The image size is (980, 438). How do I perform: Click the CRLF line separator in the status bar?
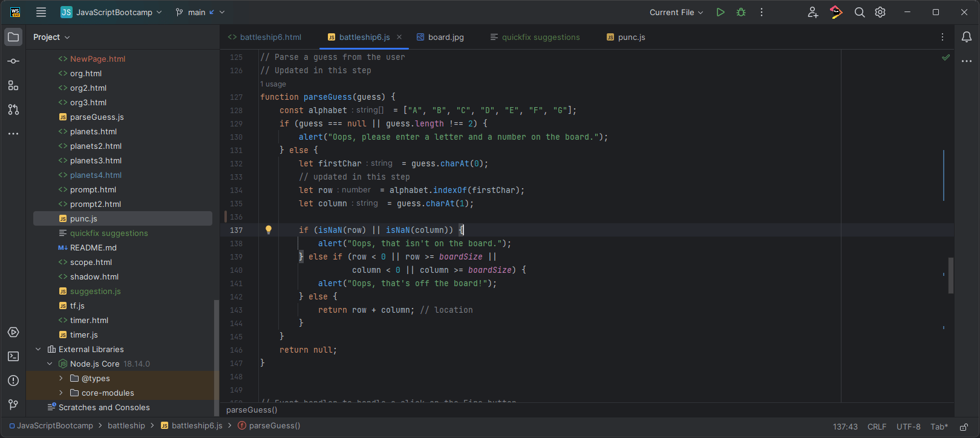point(877,427)
